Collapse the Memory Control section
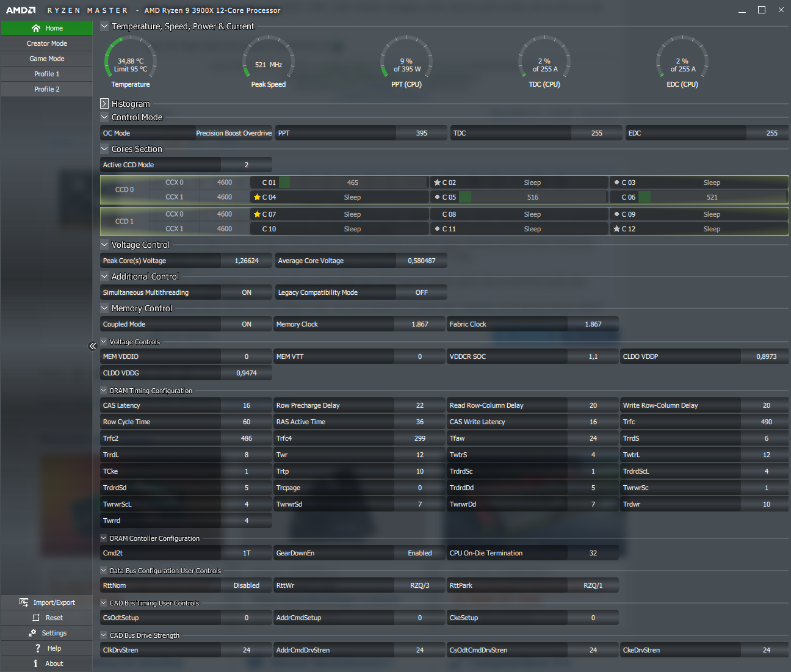The width and height of the screenshot is (791, 672). click(104, 308)
